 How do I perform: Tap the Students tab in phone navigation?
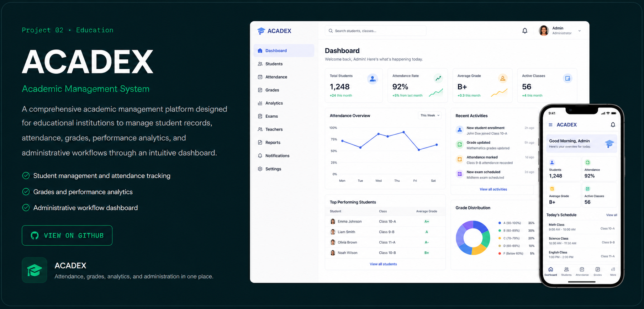(x=566, y=272)
